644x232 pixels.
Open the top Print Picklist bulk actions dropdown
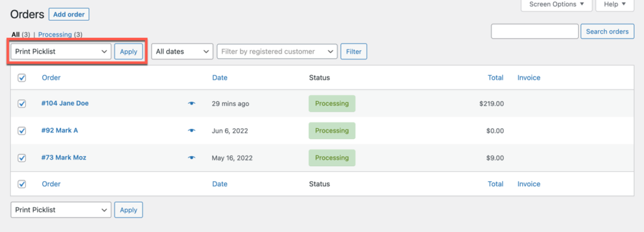pyautogui.click(x=61, y=52)
